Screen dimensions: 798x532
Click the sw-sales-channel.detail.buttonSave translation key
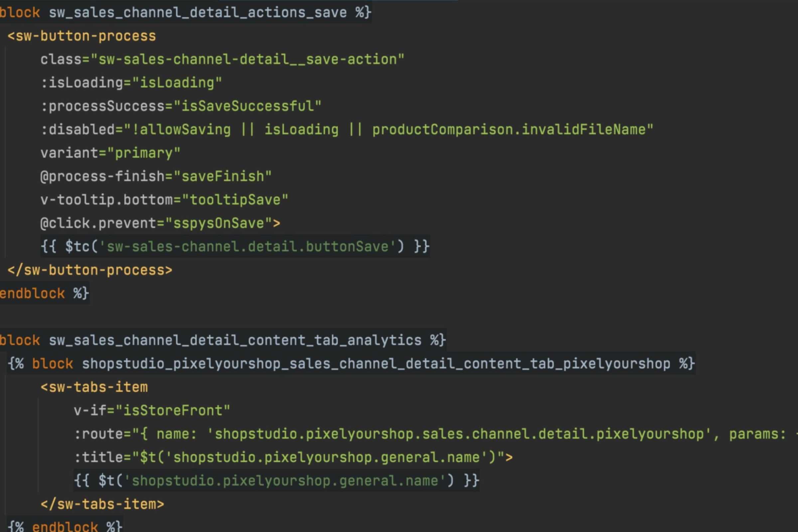(247, 247)
